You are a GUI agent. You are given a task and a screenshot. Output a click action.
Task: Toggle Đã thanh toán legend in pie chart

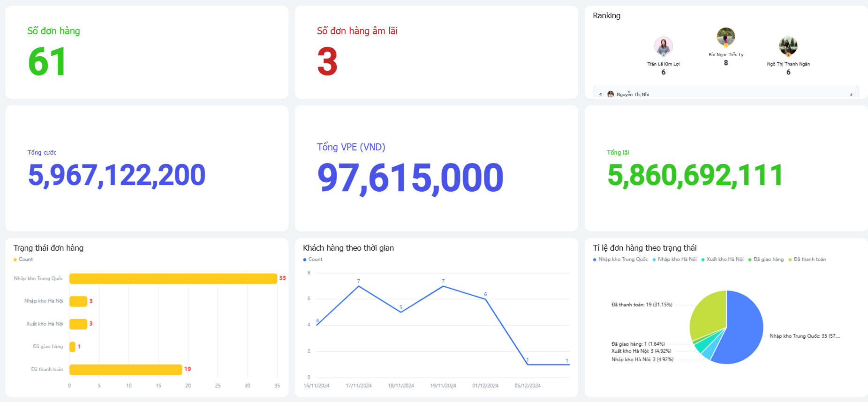(807, 259)
